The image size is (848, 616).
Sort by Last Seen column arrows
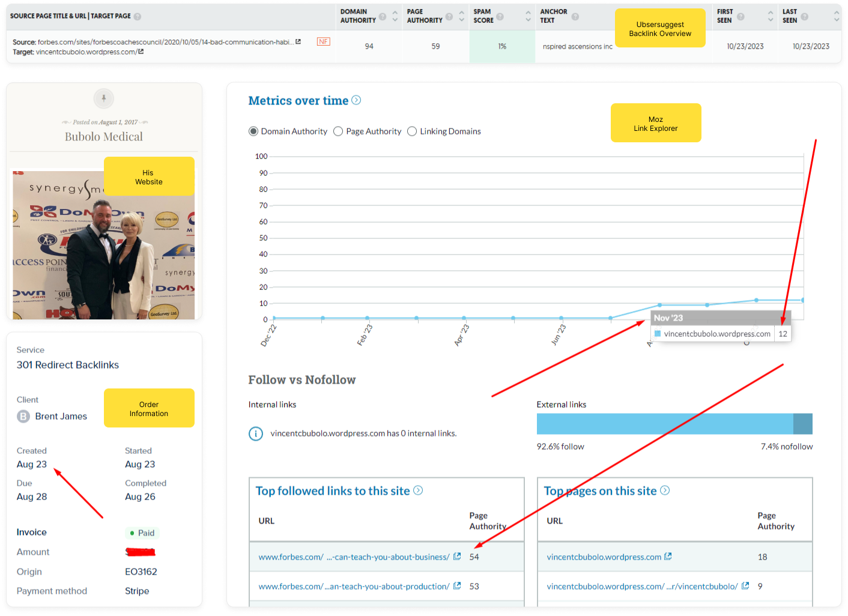pos(836,16)
